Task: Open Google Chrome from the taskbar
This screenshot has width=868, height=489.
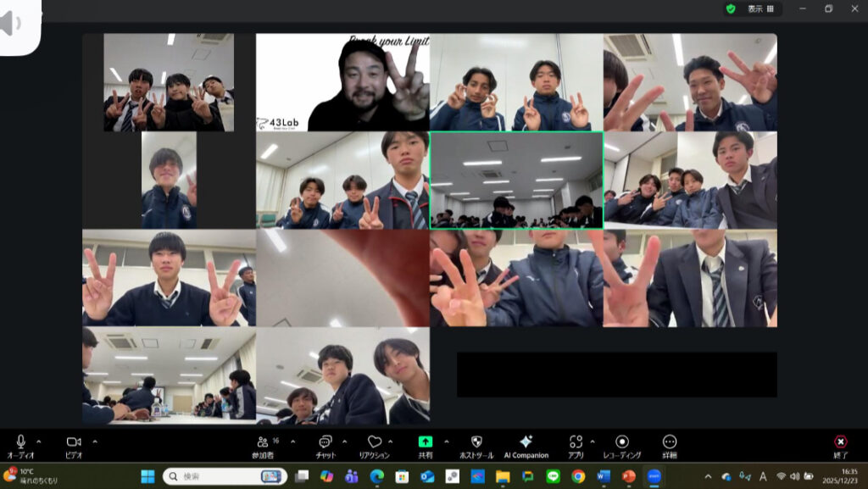Action: coord(578,476)
